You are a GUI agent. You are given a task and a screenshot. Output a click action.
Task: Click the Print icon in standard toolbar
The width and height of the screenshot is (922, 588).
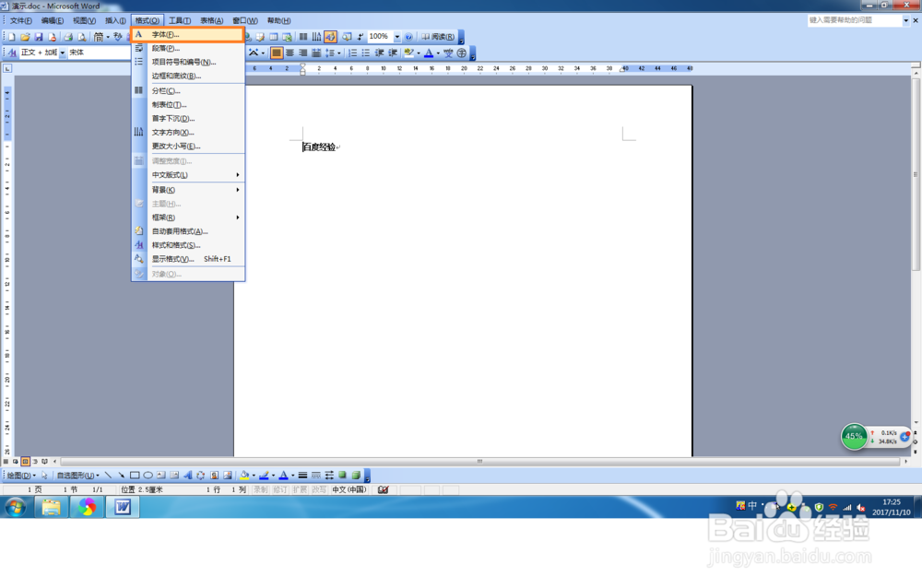68,37
